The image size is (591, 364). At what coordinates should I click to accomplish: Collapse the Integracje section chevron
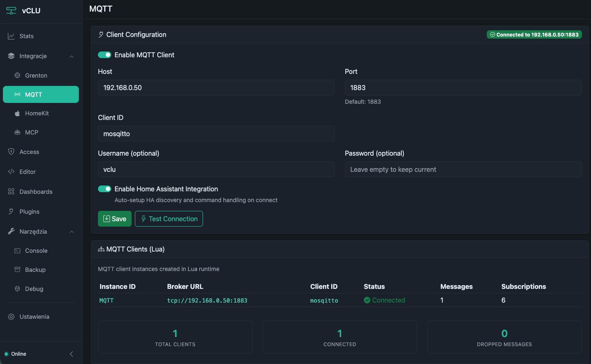coord(72,56)
